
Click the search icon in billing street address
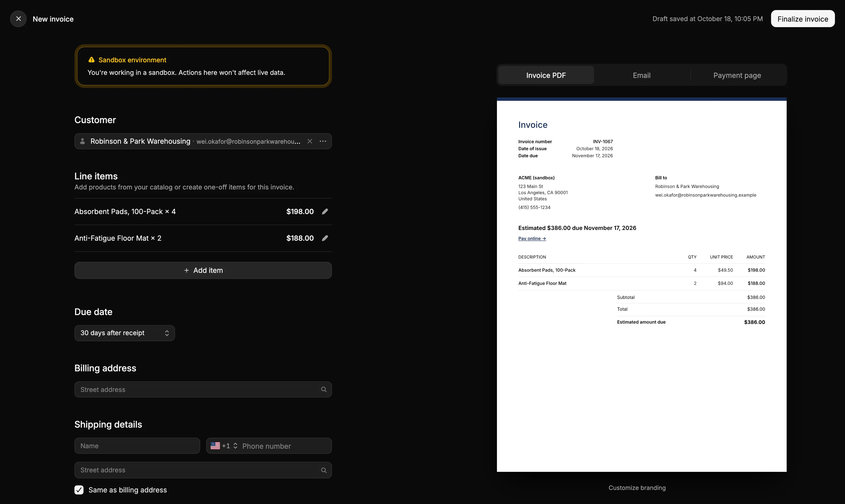[324, 389]
